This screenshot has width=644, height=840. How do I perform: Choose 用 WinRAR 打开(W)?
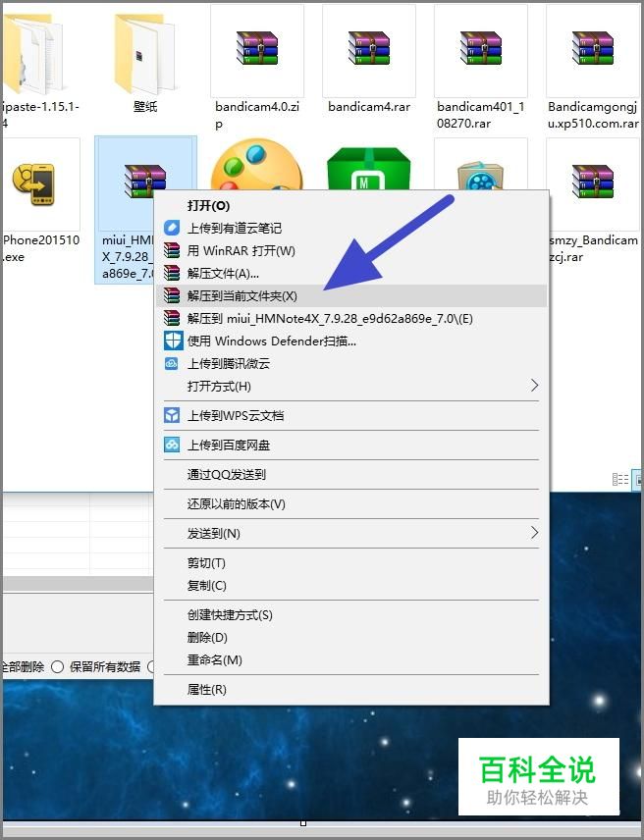350,250
